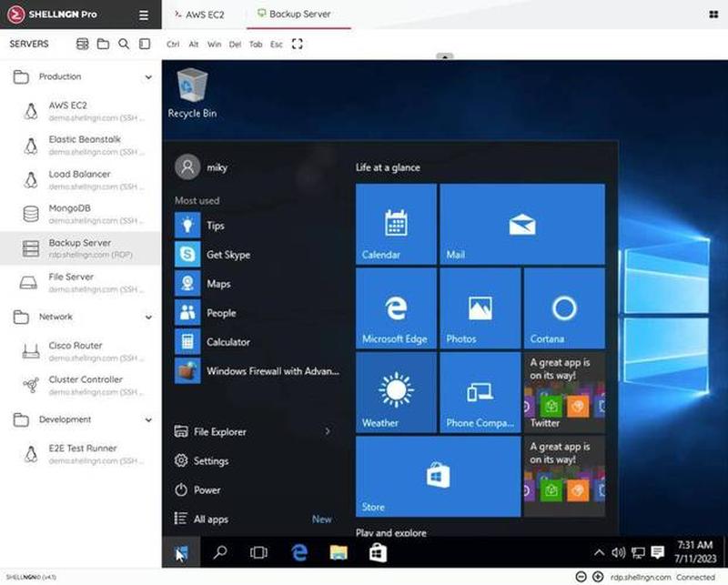728x585 pixels.
Task: Zoom in the remote display
Action: (x=598, y=577)
